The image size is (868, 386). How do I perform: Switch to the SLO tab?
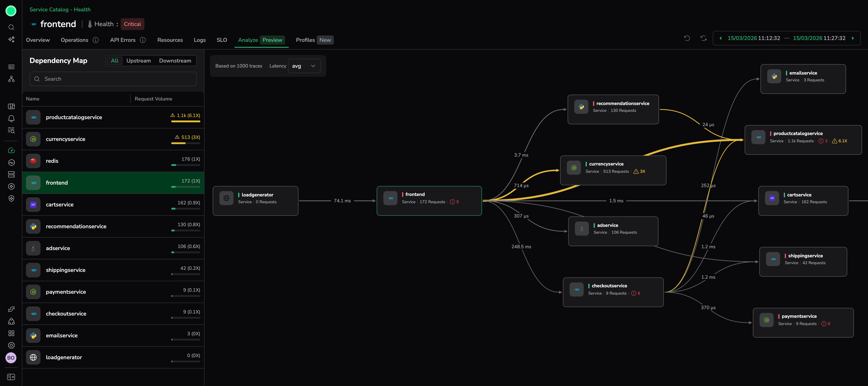point(222,40)
